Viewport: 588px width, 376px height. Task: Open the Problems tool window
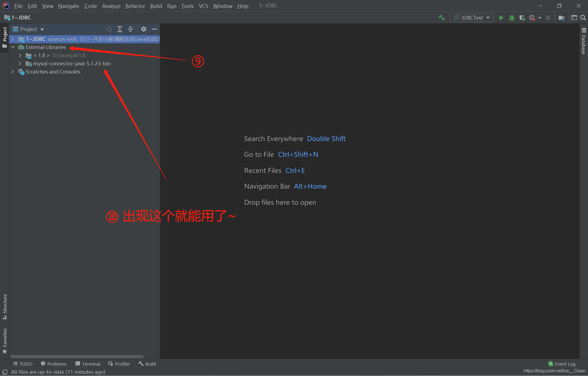tap(54, 364)
